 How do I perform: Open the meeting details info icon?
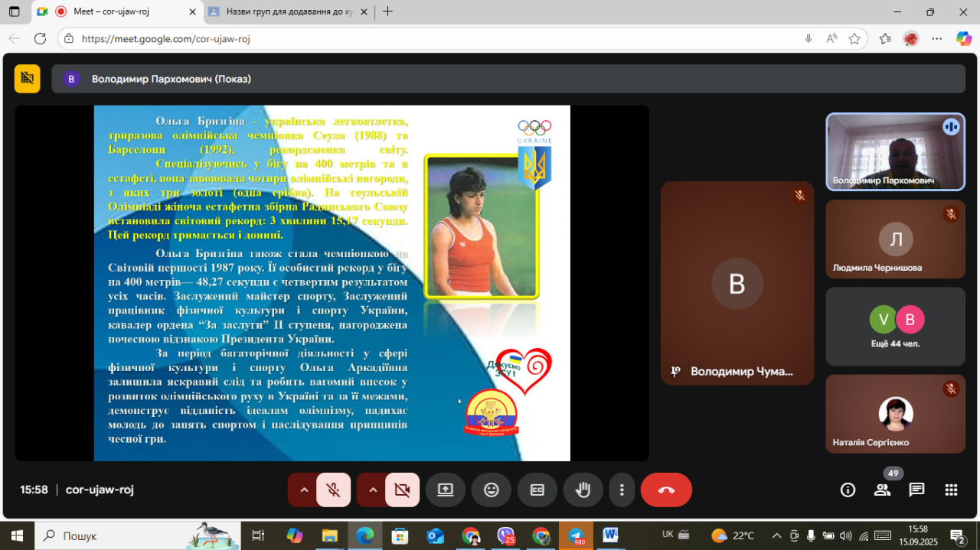coord(848,490)
